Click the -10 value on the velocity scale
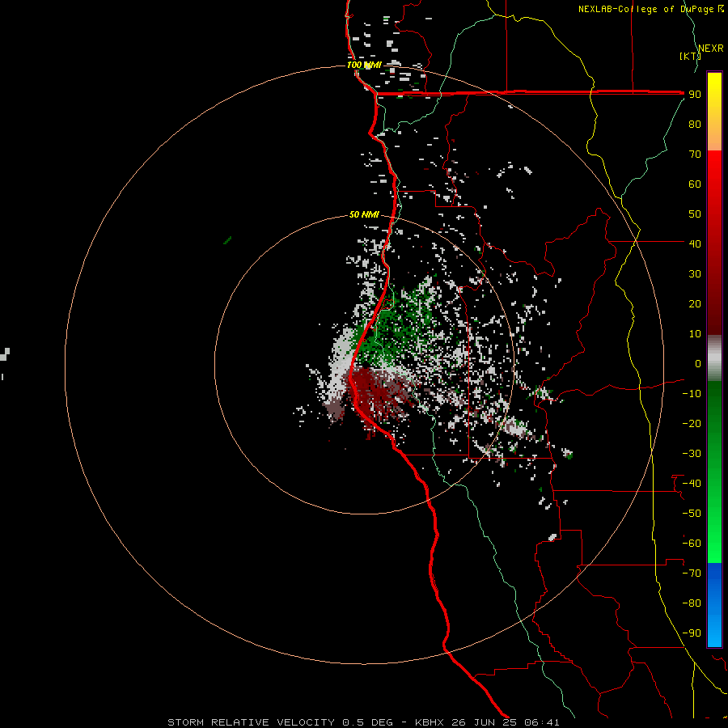728x728 pixels. coord(692,394)
